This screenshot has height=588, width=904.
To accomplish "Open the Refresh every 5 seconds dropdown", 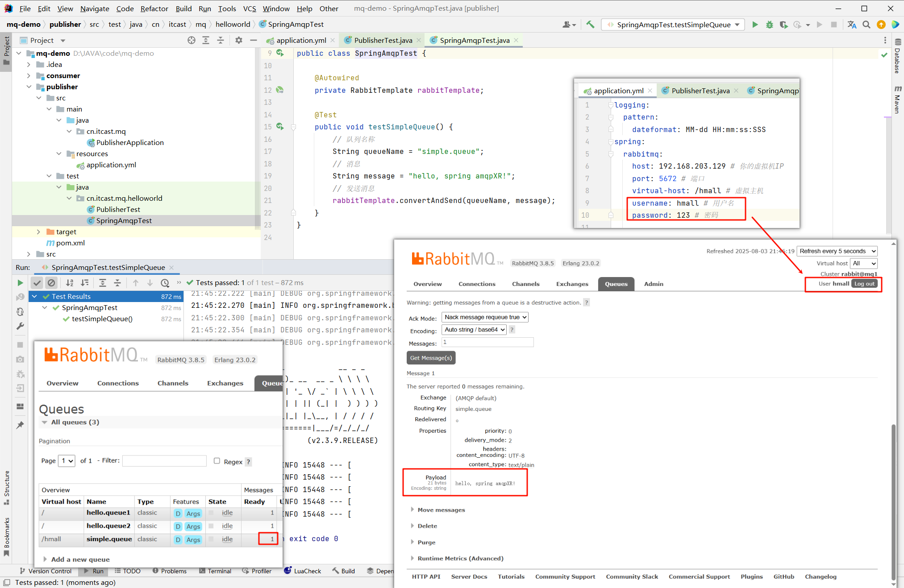I will pos(837,251).
